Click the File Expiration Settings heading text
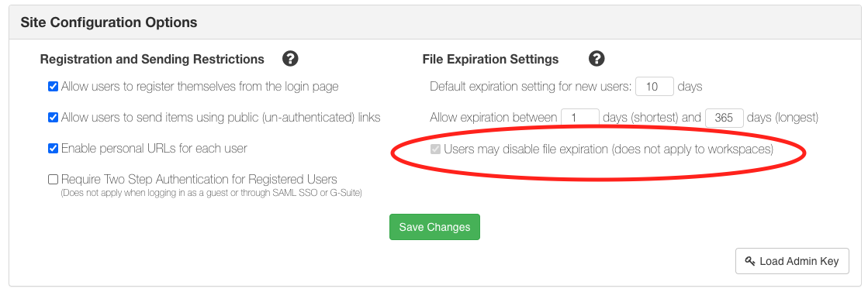The image size is (868, 292). tap(490, 59)
